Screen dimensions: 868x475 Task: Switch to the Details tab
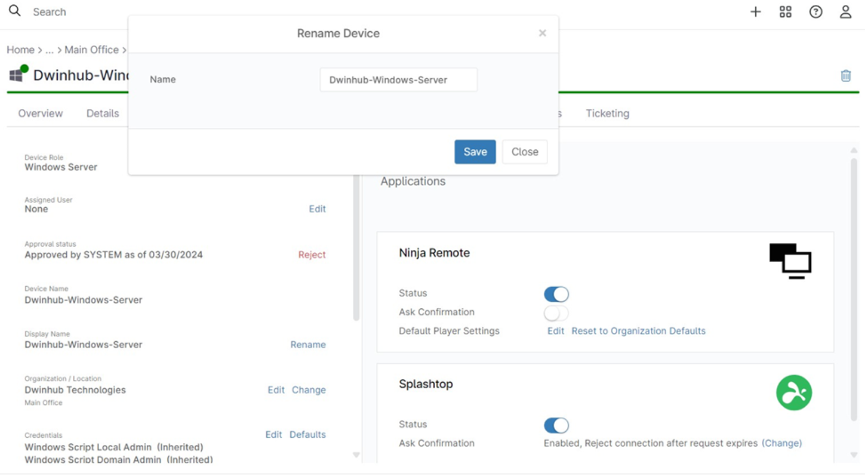click(102, 113)
